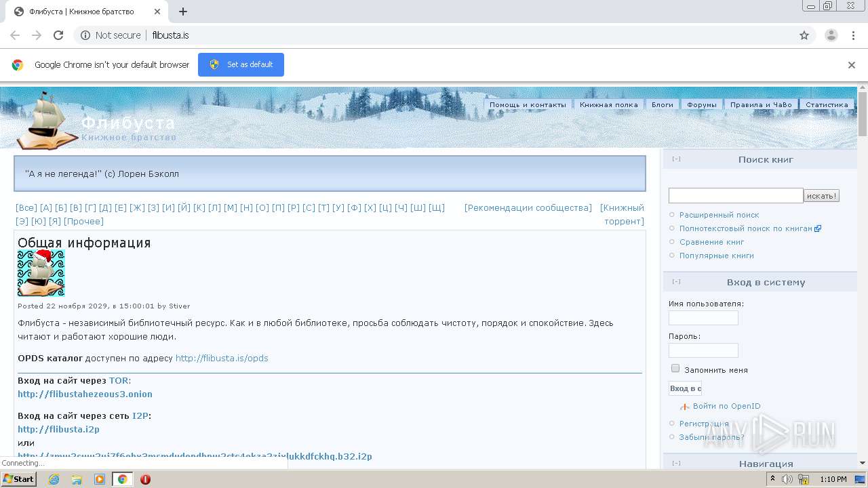Click the scrollbar down arrow
868x488 pixels.
click(x=862, y=463)
